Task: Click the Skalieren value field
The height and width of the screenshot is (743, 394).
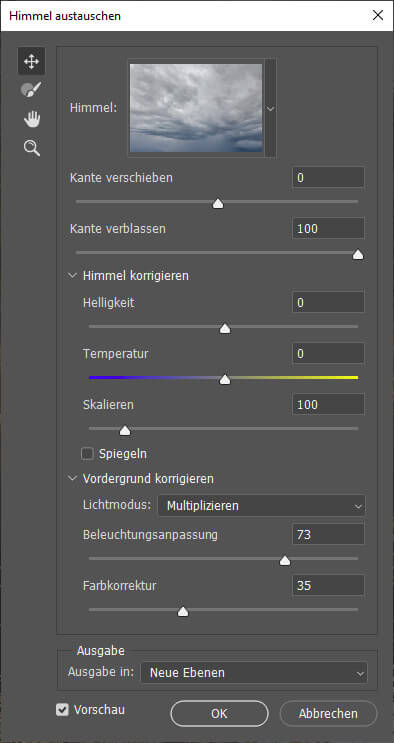Action: (328, 404)
